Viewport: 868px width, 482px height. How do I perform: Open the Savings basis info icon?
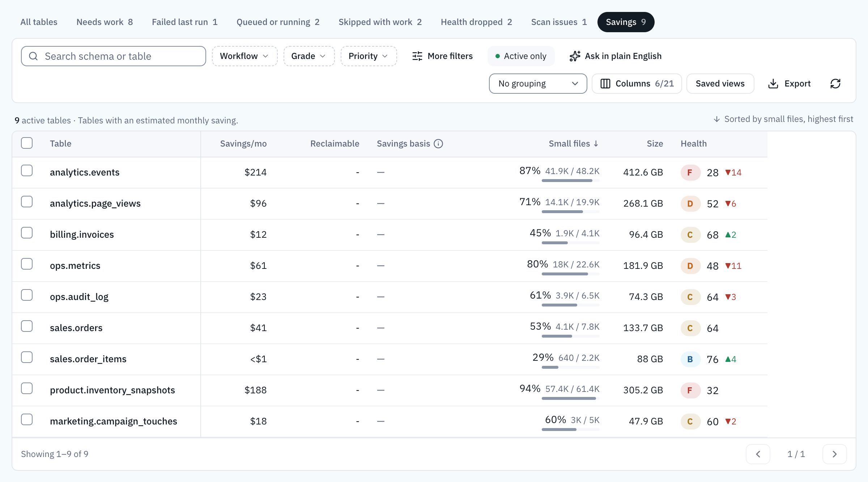(438, 144)
